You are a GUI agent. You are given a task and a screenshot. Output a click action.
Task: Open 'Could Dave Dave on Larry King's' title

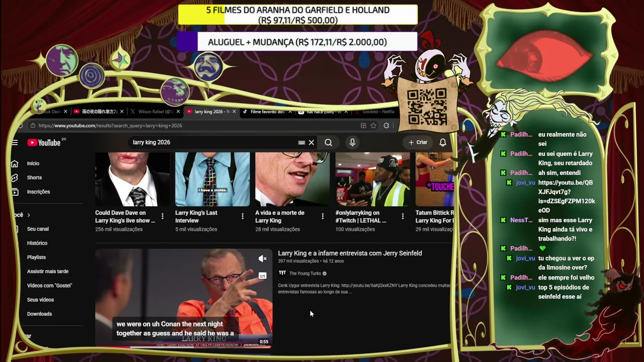125,217
